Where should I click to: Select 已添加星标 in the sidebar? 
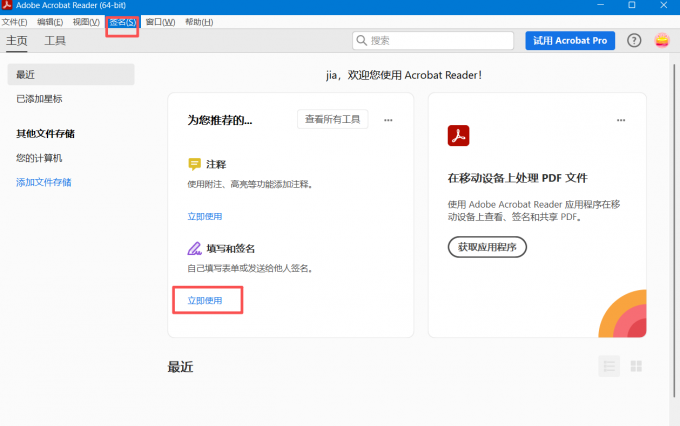pos(39,99)
